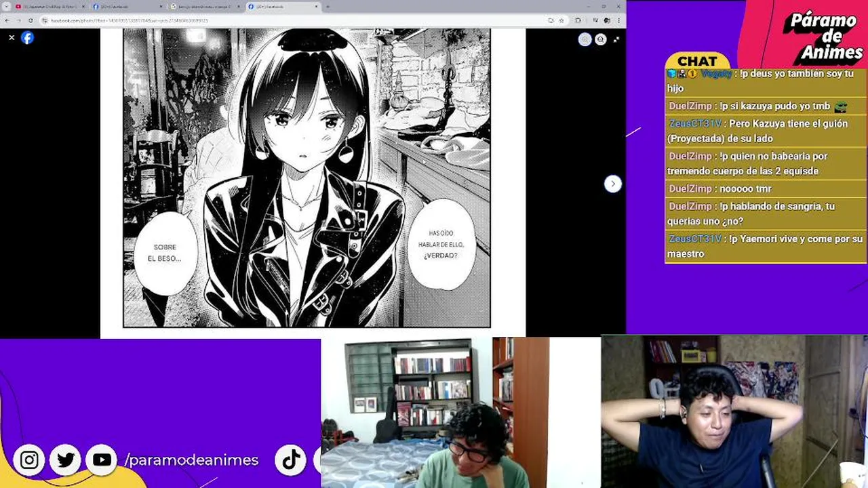Switch to the YouTube tab
The height and width of the screenshot is (488, 868).
[49, 6]
